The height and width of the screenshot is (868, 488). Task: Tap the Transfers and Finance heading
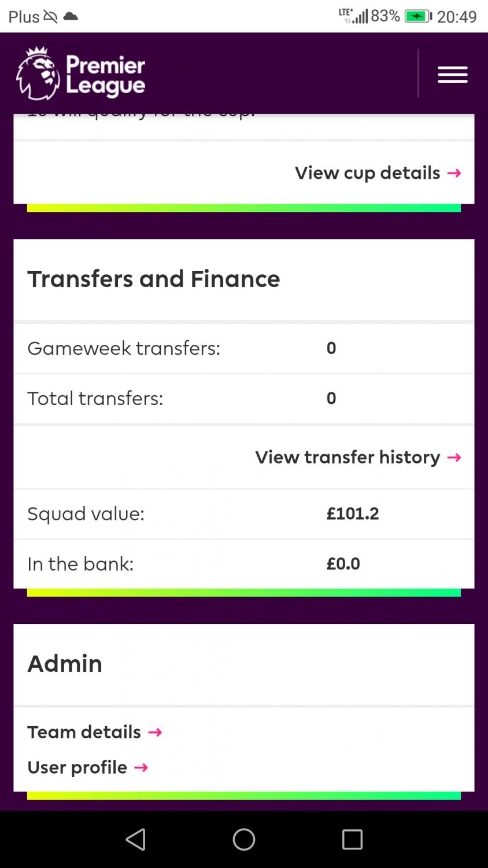tap(154, 279)
